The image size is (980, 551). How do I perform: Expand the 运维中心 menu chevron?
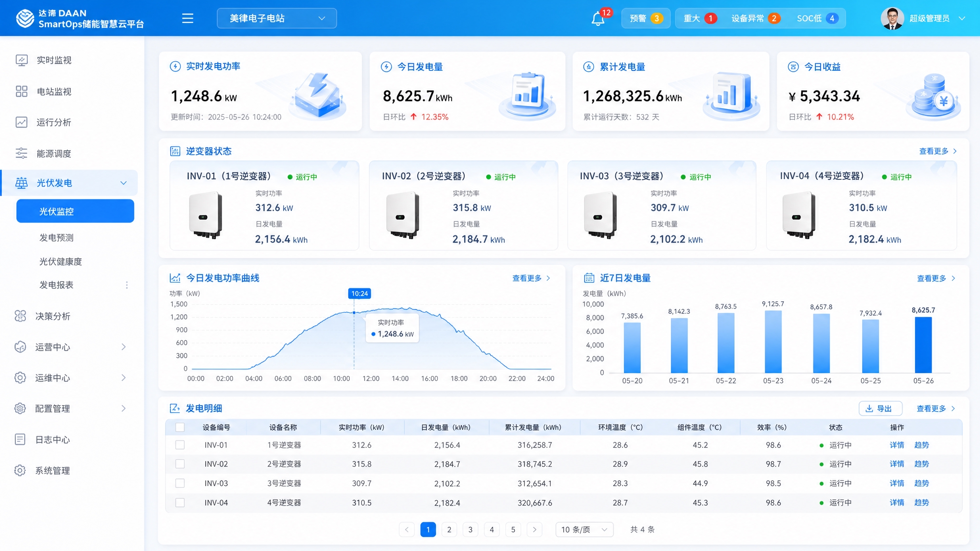[123, 378]
